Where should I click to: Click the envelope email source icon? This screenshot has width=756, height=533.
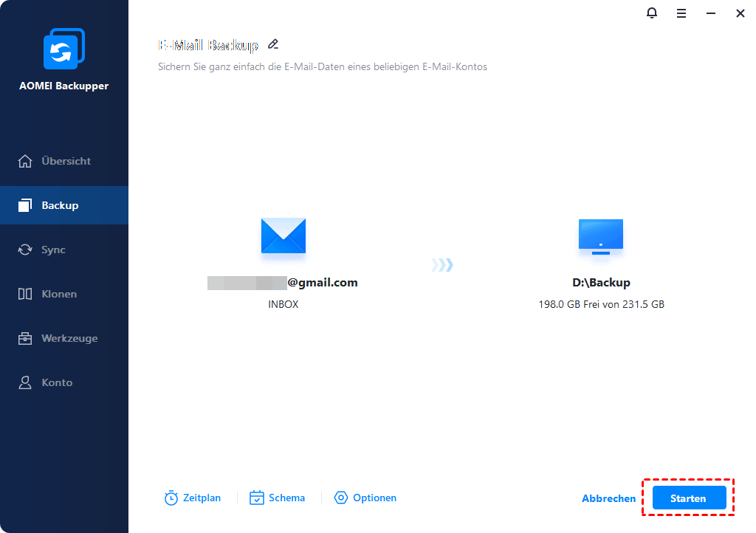pos(283,235)
